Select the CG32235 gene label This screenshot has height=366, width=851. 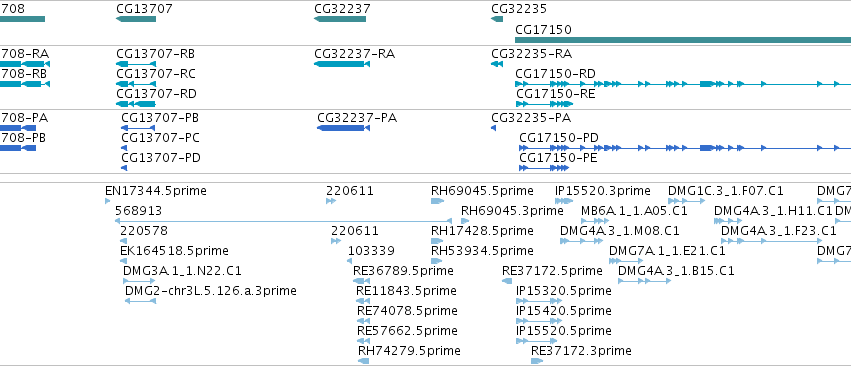(x=519, y=9)
